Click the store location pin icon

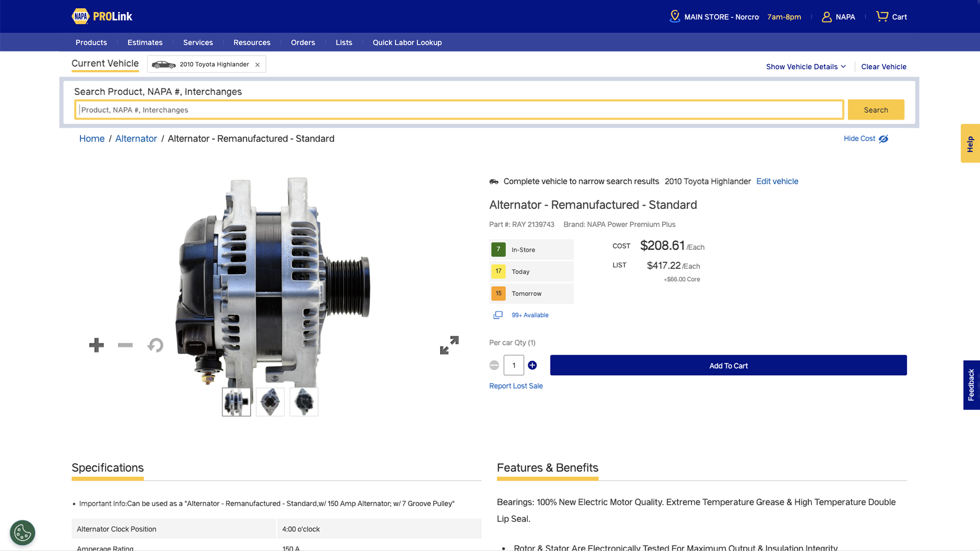point(675,17)
